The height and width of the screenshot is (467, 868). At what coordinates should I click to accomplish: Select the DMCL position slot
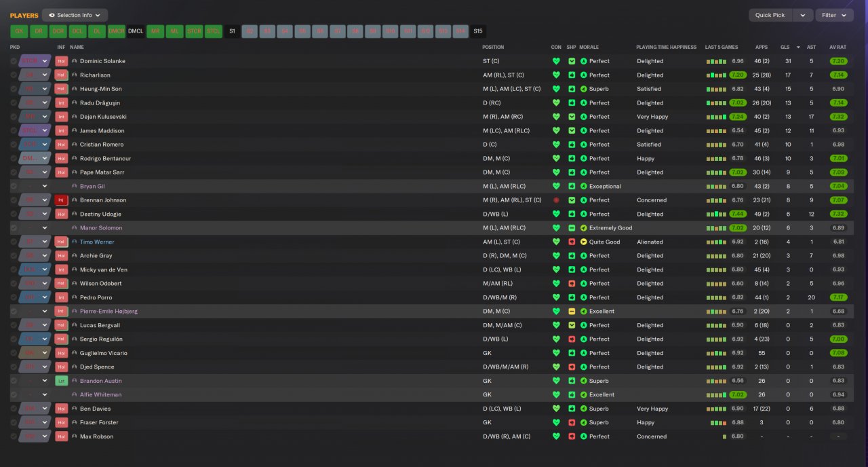(136, 31)
